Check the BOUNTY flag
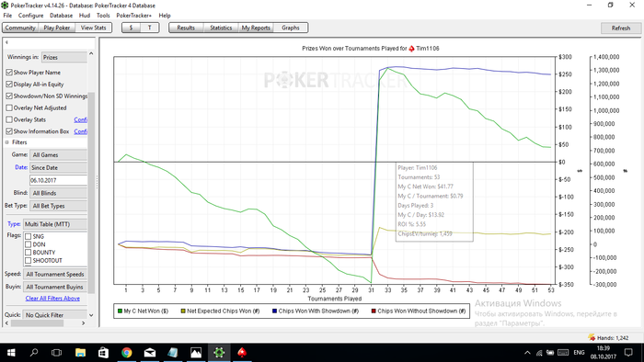This screenshot has width=644, height=362. 28,253
